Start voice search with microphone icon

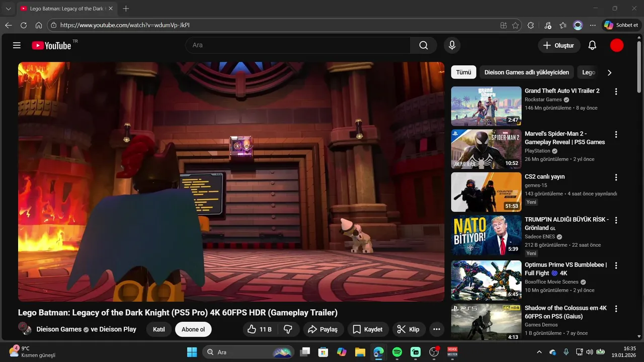tap(452, 45)
